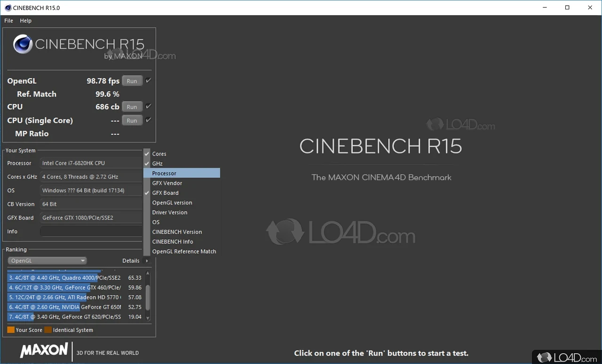
Task: Select ranking row 3 Quadro 4000
Action: pyautogui.click(x=75, y=277)
